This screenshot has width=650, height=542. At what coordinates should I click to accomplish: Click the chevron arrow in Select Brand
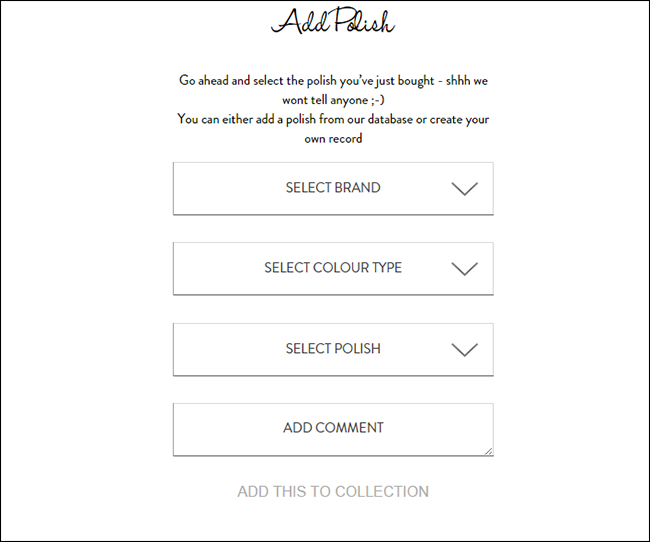pos(464,189)
